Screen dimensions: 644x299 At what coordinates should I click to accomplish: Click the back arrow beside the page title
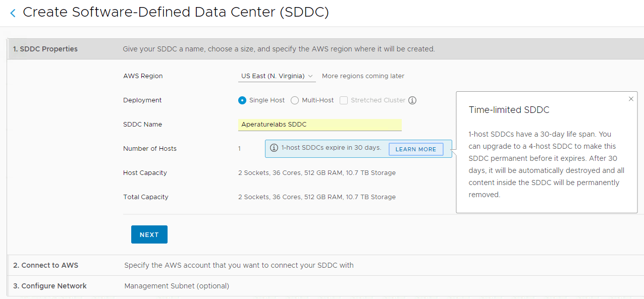13,13
